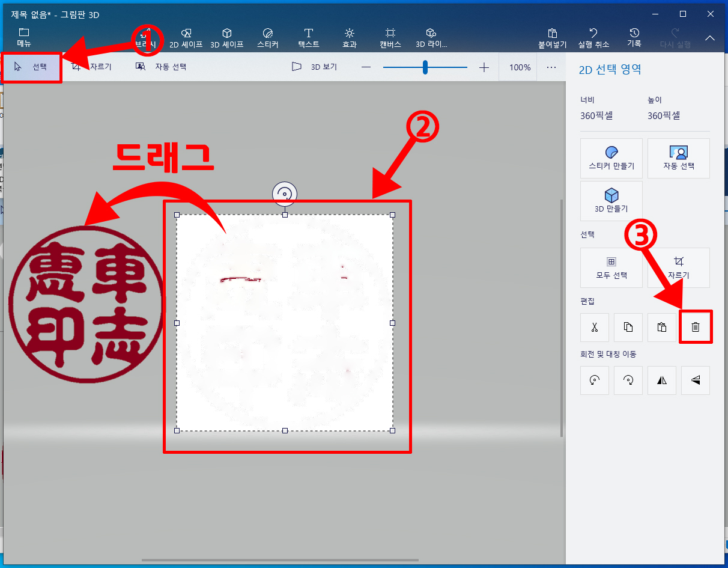Screen dimensions: 728x568
Task: Open the 메뉴 folder menu
Action: (24, 37)
